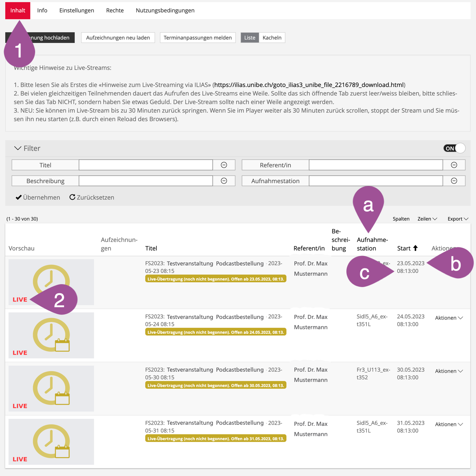Click the minus icon beside Aufnahmestation field

pos(454,181)
